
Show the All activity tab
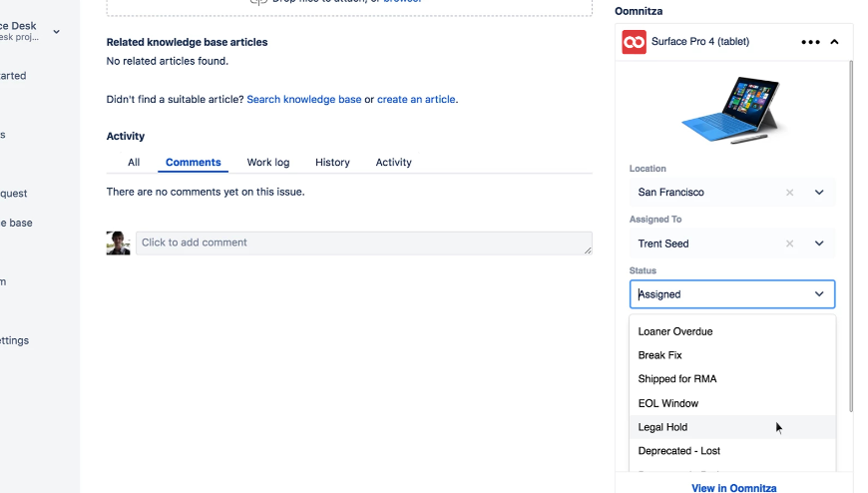click(134, 163)
